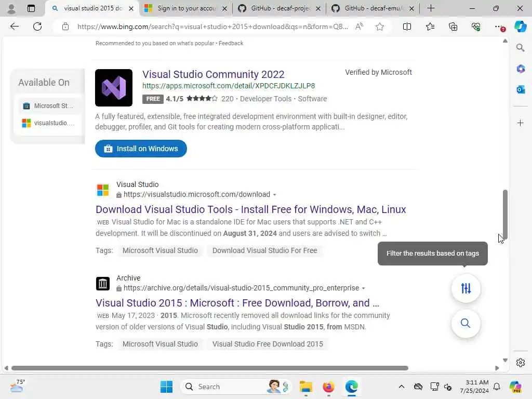Go back with the back arrow
This screenshot has width=532, height=399.
[14, 26]
